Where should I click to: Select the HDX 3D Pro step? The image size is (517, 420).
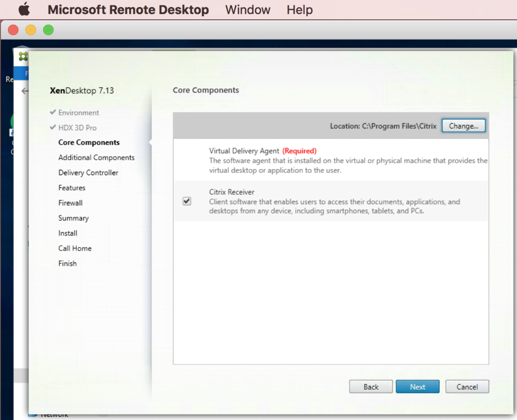[x=77, y=128]
